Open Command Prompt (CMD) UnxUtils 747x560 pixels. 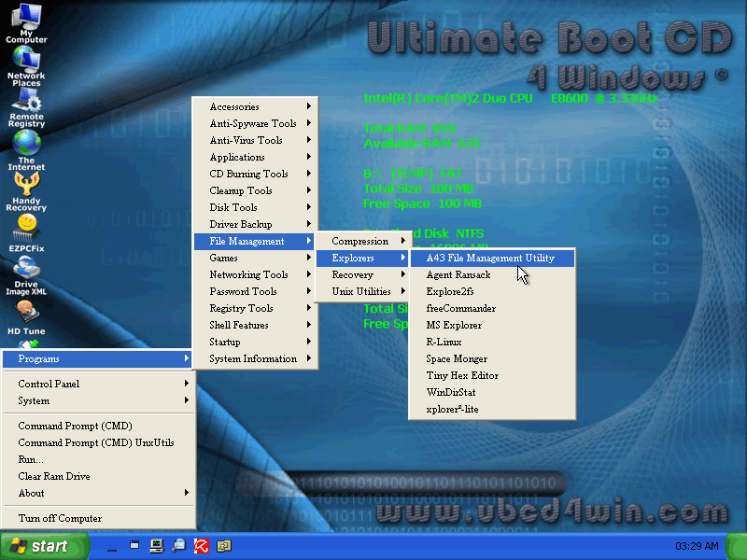click(97, 442)
